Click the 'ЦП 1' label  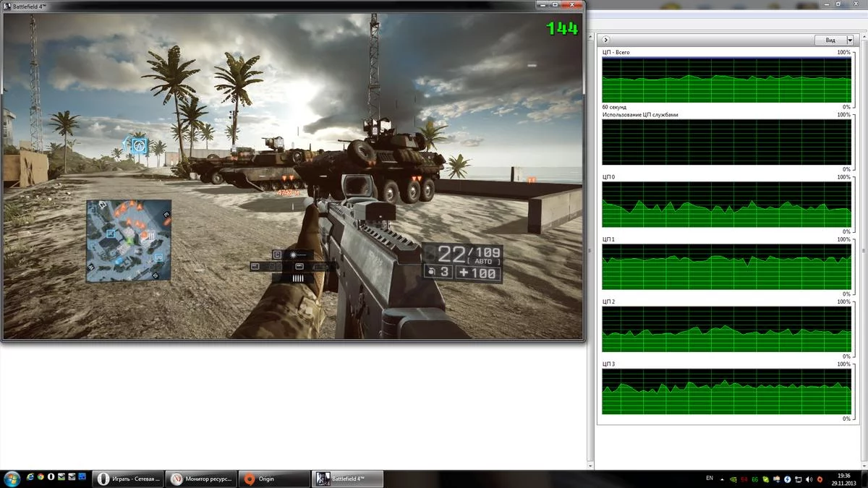point(608,239)
